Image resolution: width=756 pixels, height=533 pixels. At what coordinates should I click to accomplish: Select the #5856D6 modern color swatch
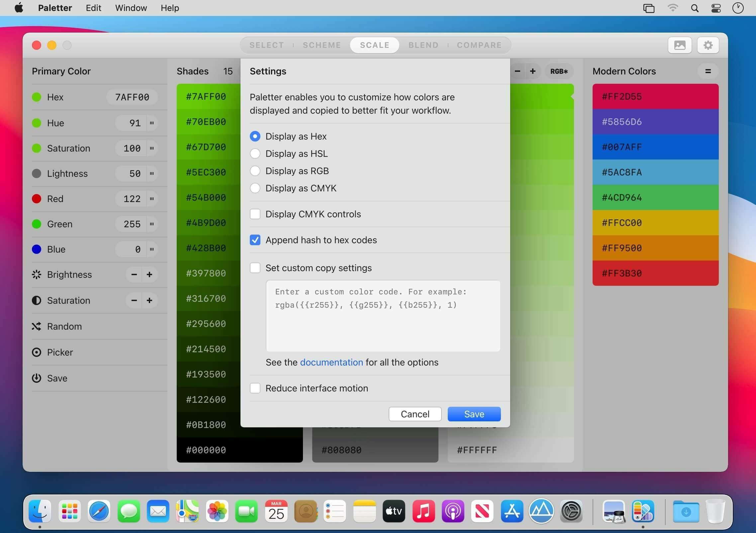point(655,122)
